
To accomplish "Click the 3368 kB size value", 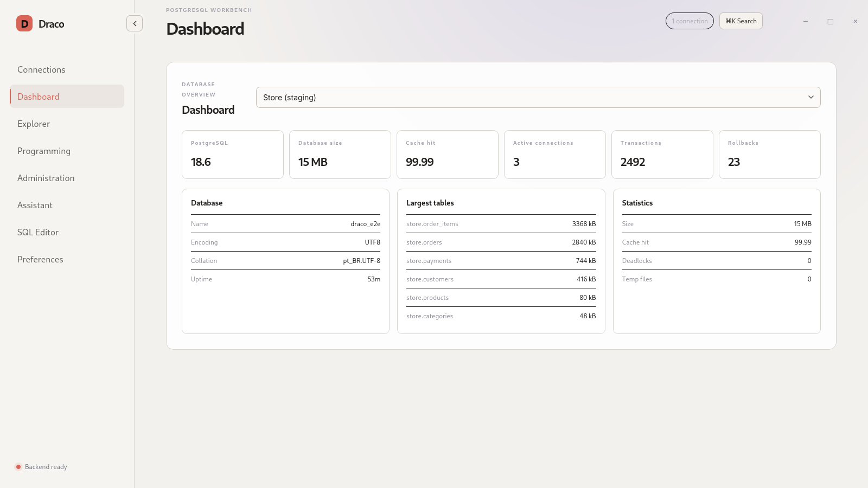I will point(584,224).
